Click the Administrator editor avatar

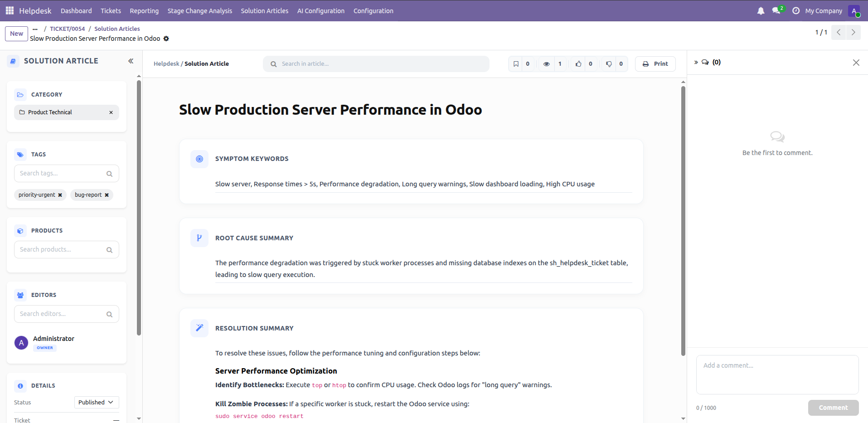coord(21,343)
